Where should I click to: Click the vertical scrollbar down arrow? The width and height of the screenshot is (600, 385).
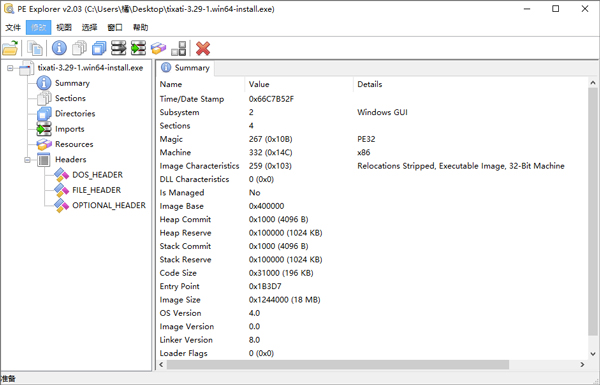593,354
